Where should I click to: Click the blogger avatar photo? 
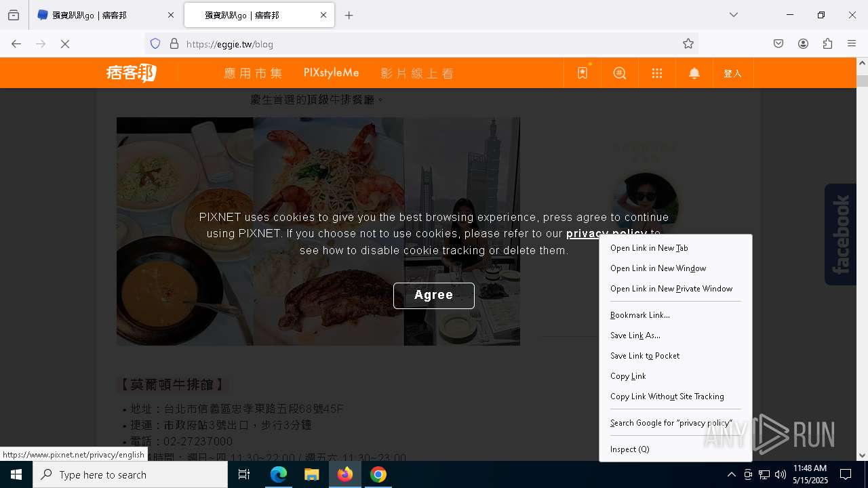(646, 202)
